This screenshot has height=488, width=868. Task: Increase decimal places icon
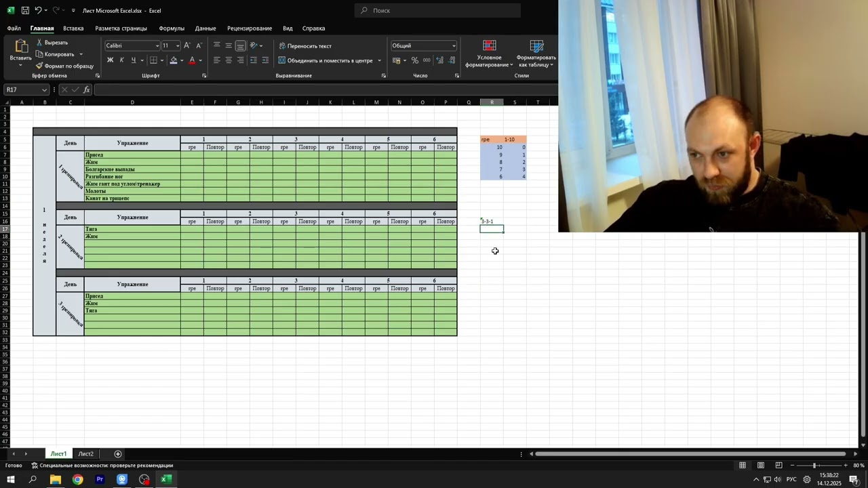tap(440, 60)
